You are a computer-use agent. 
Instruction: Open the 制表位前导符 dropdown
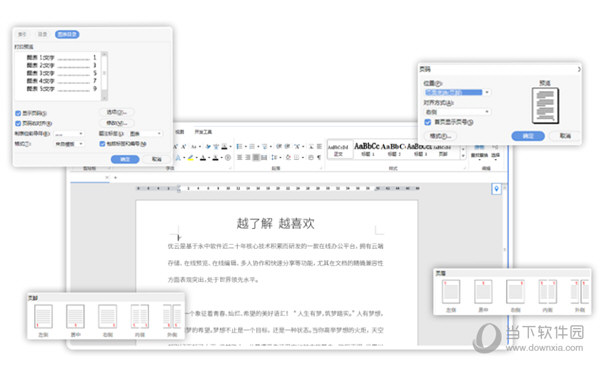69,134
